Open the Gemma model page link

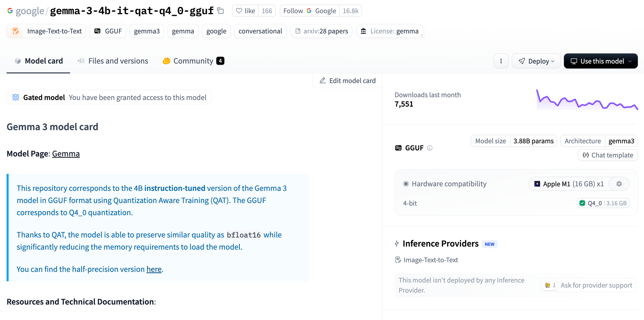[x=66, y=154]
